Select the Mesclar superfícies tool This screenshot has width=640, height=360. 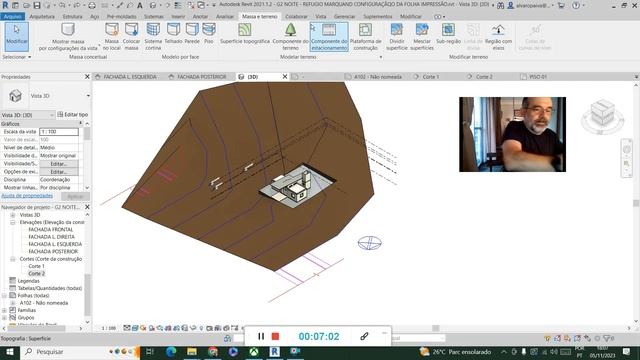[422, 36]
